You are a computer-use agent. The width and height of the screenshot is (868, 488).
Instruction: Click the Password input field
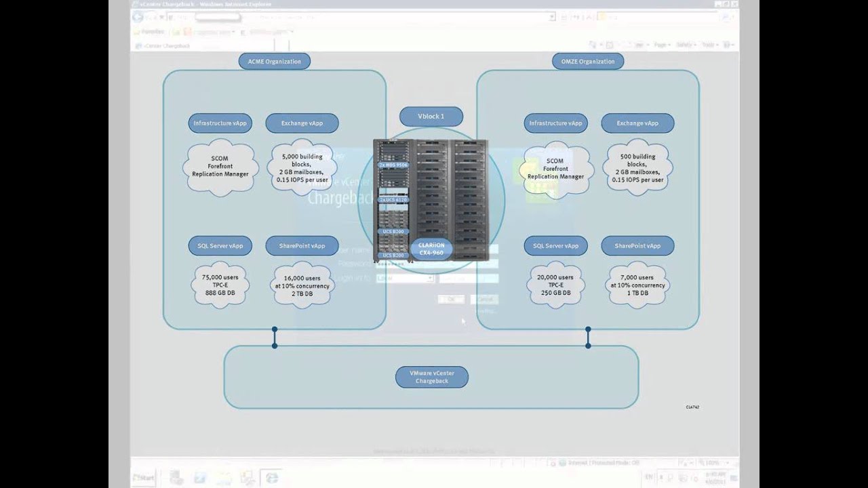tap(437, 264)
